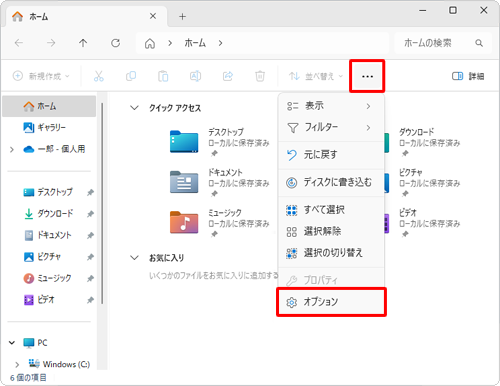The width and height of the screenshot is (500, 386).
Task: Open the 並べ替え sort dropdown
Action: click(x=316, y=76)
